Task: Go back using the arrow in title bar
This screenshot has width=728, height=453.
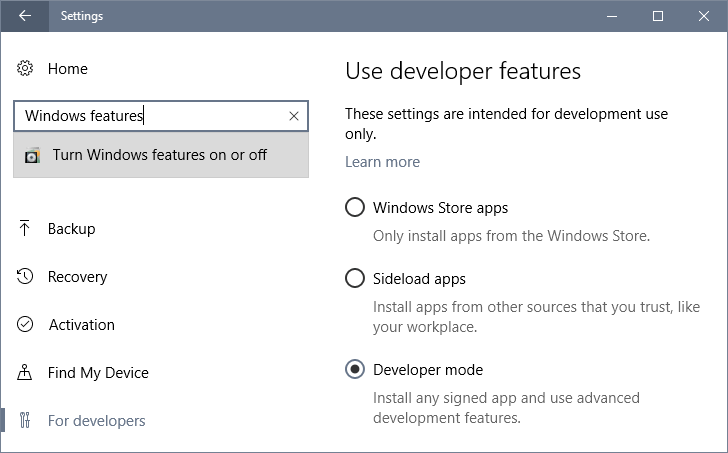Action: (x=25, y=16)
